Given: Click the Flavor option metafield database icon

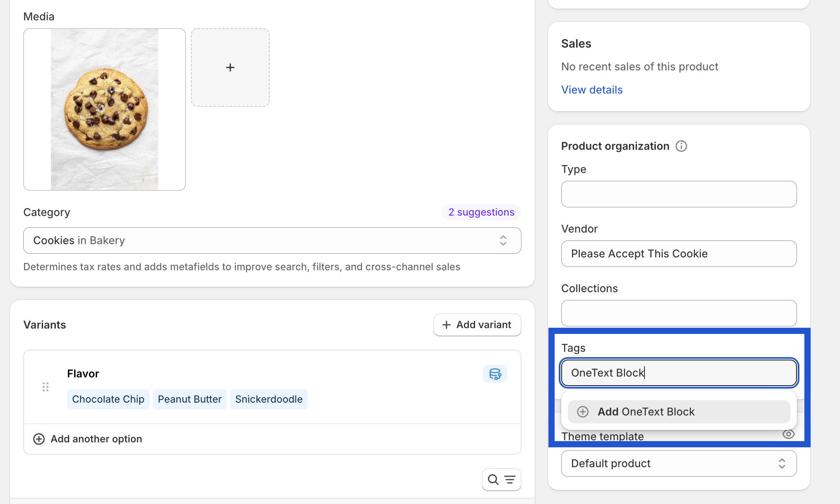Looking at the screenshot, I should click(x=495, y=374).
